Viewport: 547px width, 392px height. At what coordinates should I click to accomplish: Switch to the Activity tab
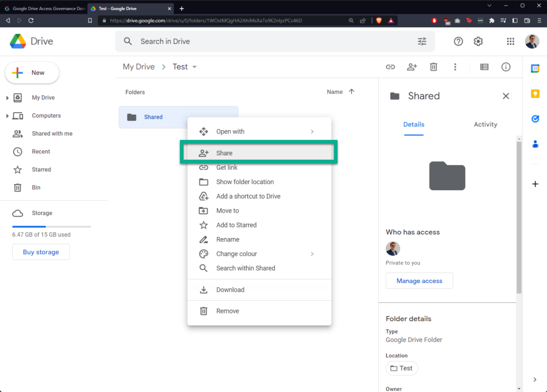coord(485,124)
